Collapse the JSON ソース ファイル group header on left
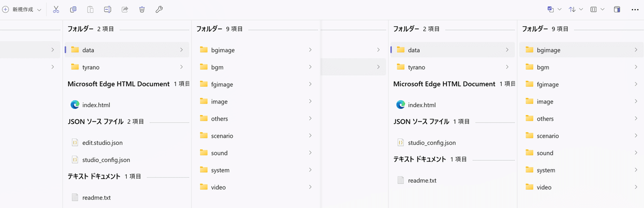 click(106, 122)
